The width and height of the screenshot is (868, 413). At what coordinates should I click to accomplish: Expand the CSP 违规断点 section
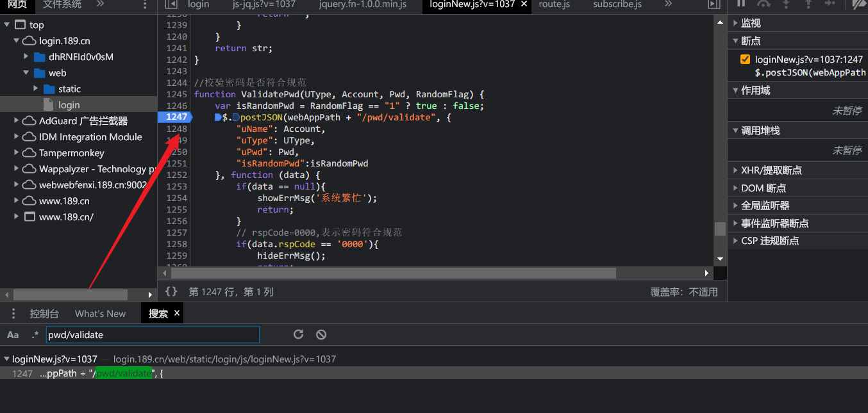735,241
